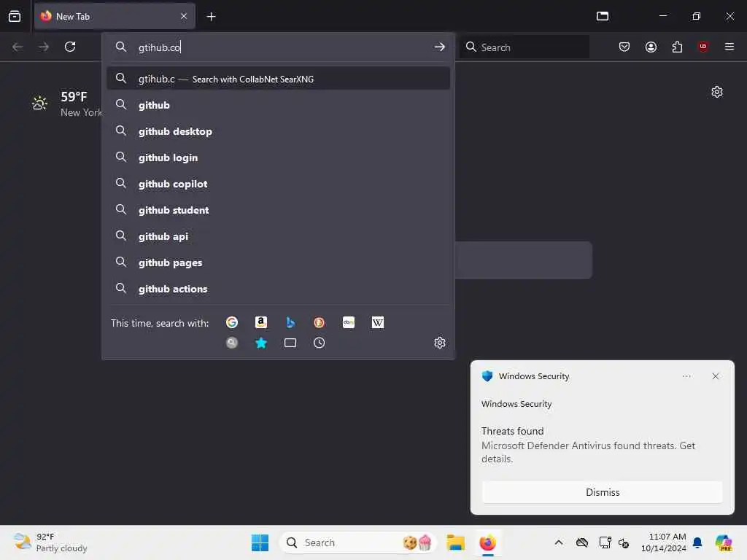Show hidden system tray icons

click(559, 542)
